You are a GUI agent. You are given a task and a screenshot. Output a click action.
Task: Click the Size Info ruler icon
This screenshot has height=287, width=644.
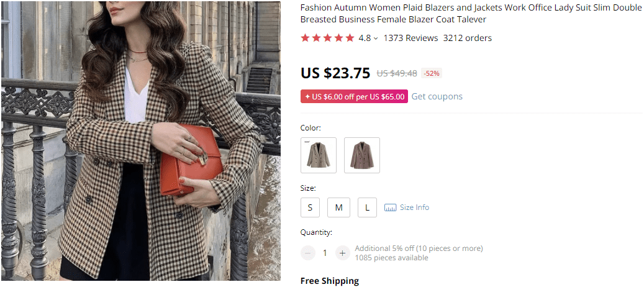pos(390,207)
